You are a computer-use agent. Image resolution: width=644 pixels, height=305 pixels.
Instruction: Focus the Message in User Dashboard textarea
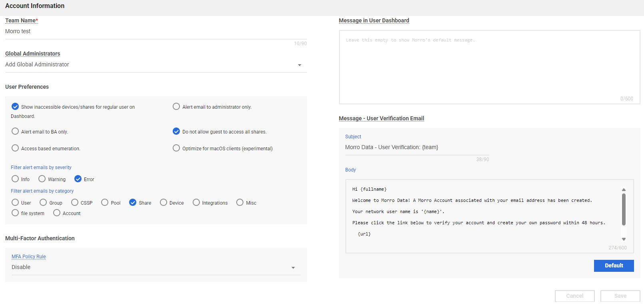pyautogui.click(x=489, y=67)
